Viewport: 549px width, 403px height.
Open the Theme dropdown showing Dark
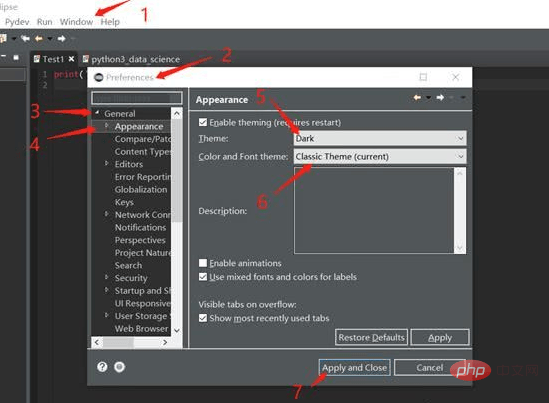(380, 138)
